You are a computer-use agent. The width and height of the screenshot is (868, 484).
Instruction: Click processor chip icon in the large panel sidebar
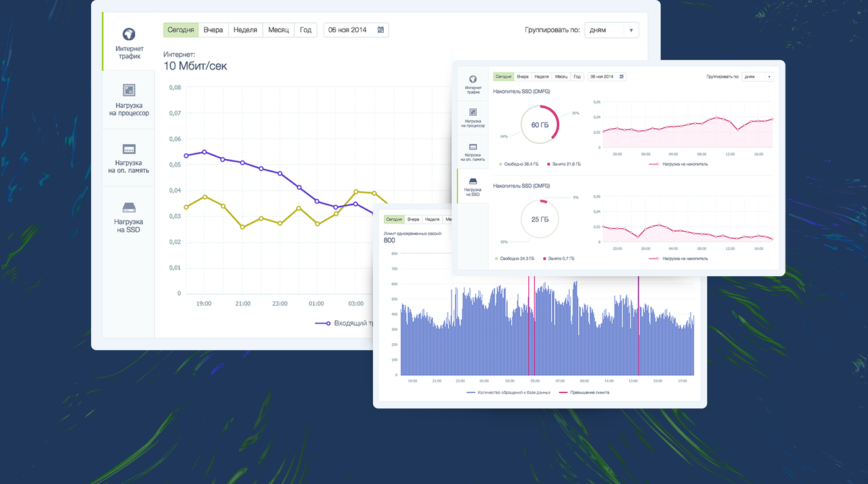[x=129, y=90]
